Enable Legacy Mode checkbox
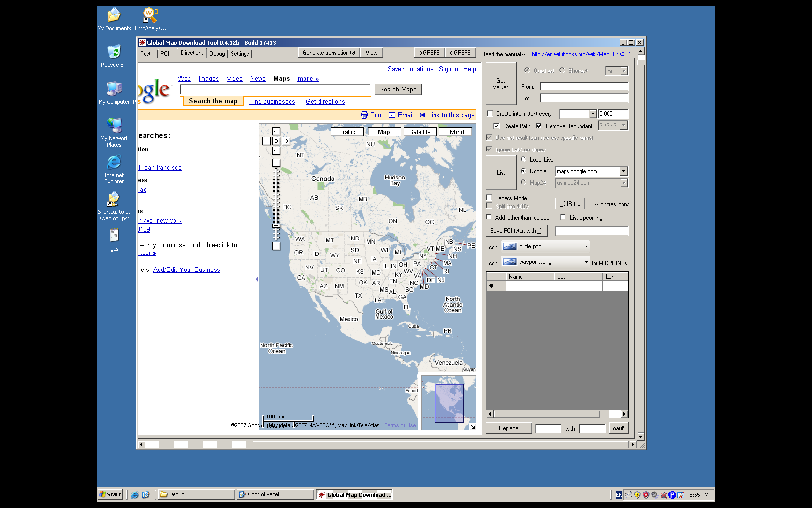Screen dimensions: 812x508 (489, 198)
